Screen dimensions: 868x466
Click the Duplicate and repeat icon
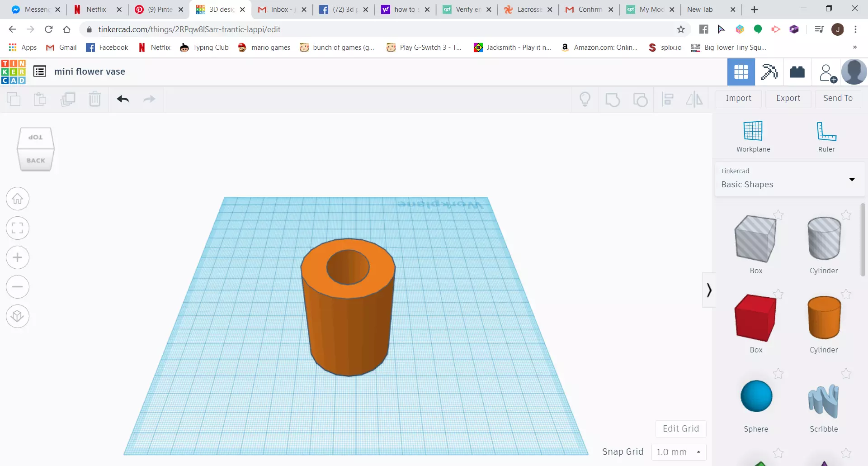(68, 99)
